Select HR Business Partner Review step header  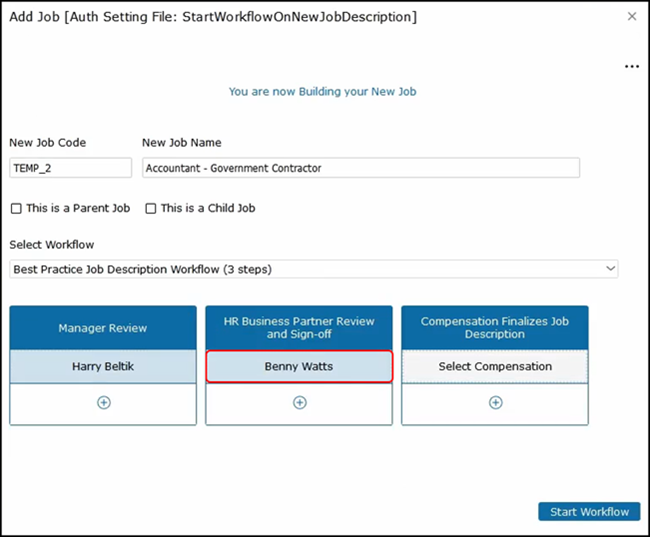299,328
